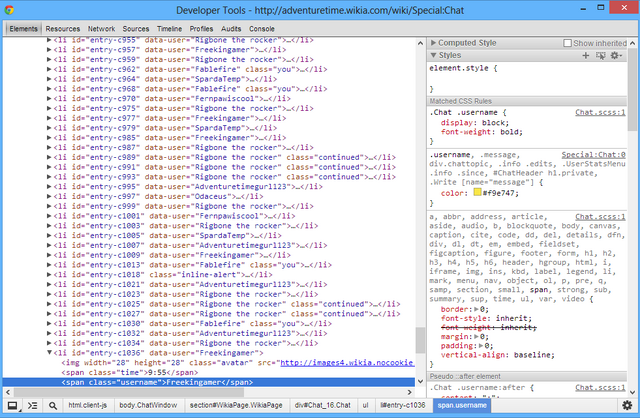Select li#entry-c1036 breadcrumb
Image resolution: width=640 pixels, height=418 pixels.
pos(402,405)
